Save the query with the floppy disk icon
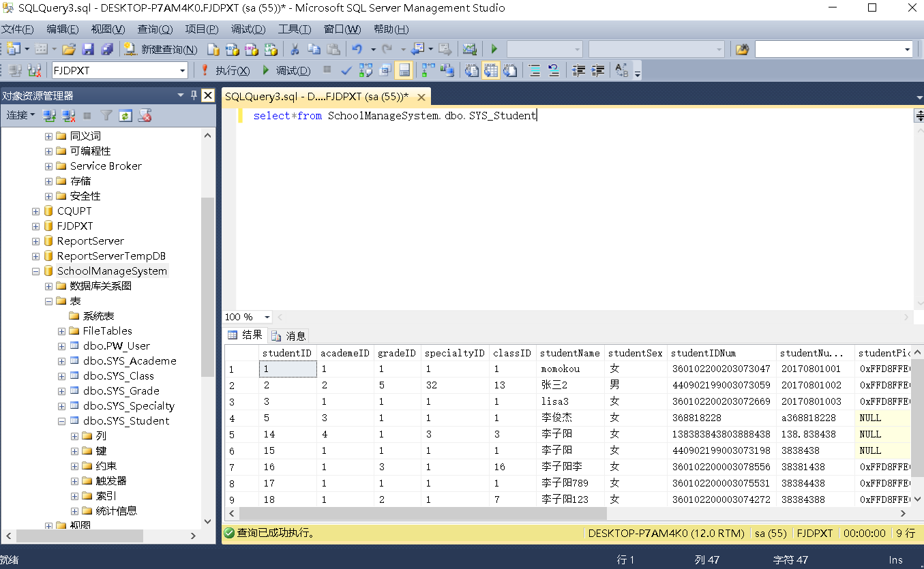The height and width of the screenshot is (569, 924). (x=87, y=49)
